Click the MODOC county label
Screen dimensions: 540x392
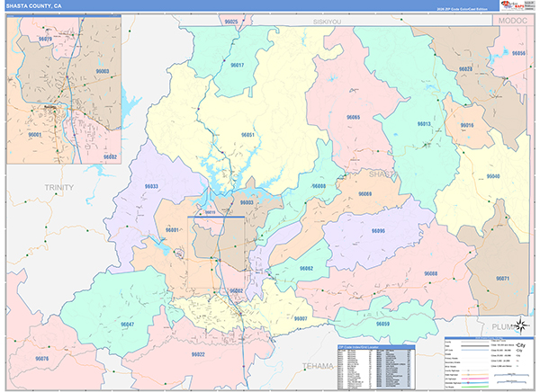click(510, 18)
